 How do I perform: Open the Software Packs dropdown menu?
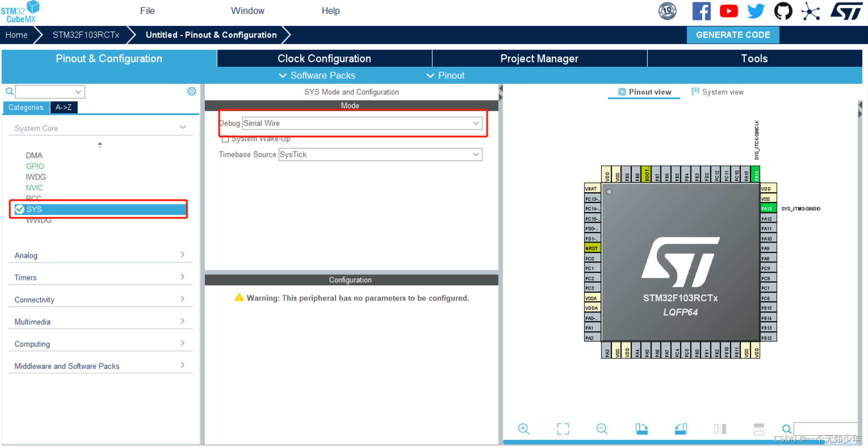(317, 75)
